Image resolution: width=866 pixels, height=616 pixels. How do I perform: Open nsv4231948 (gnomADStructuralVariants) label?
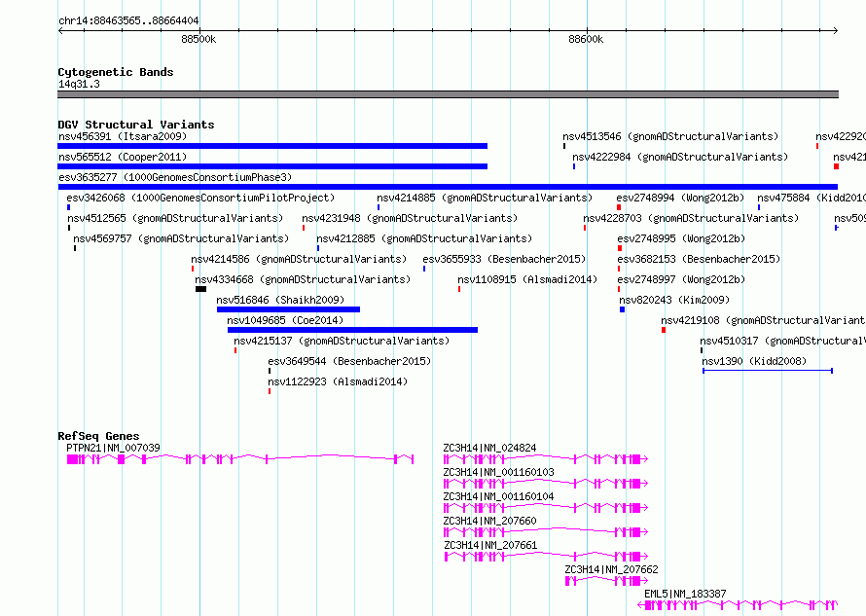coord(410,218)
